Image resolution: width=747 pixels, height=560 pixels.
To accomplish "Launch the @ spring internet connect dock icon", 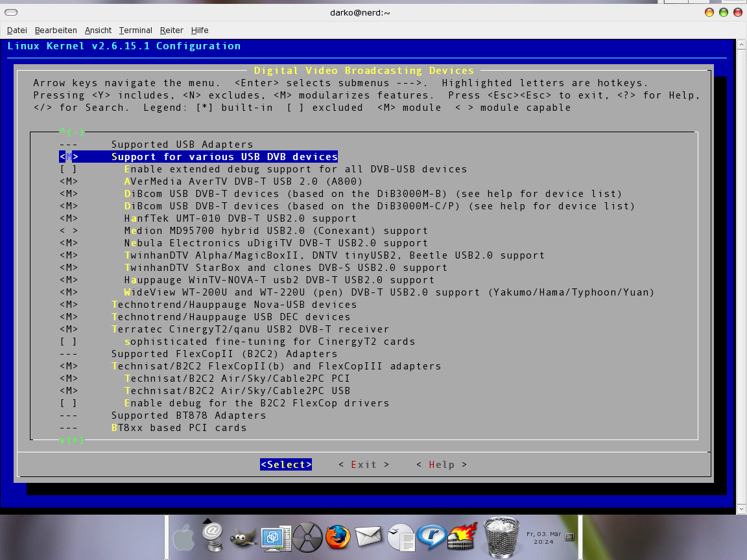I will point(212,536).
